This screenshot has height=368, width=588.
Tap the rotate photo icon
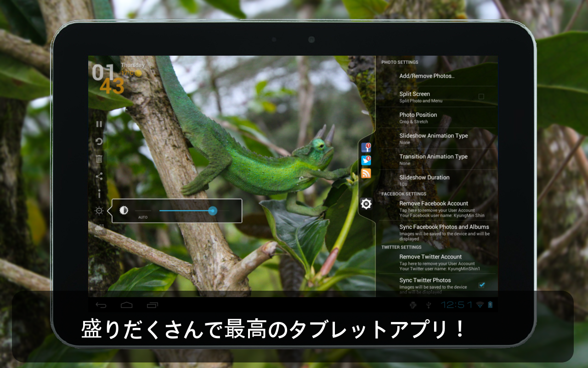[x=99, y=141]
